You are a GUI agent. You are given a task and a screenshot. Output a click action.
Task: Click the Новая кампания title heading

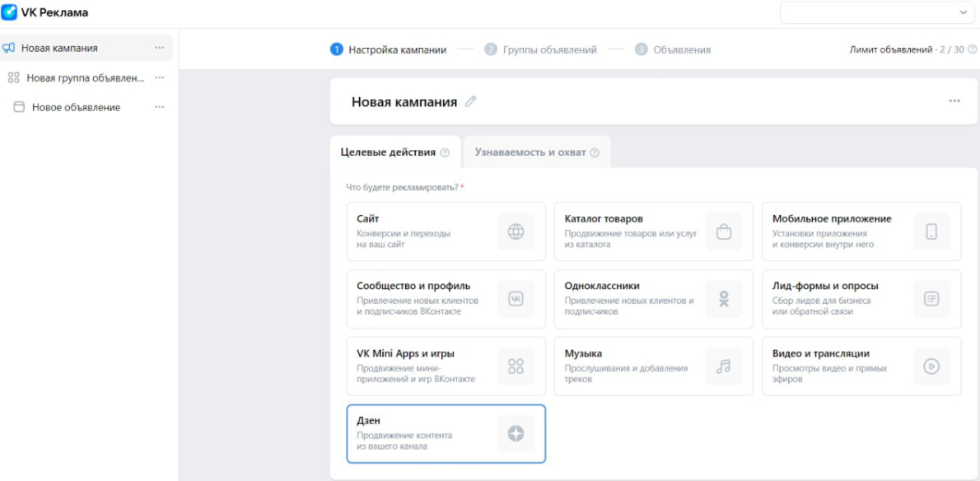404,102
